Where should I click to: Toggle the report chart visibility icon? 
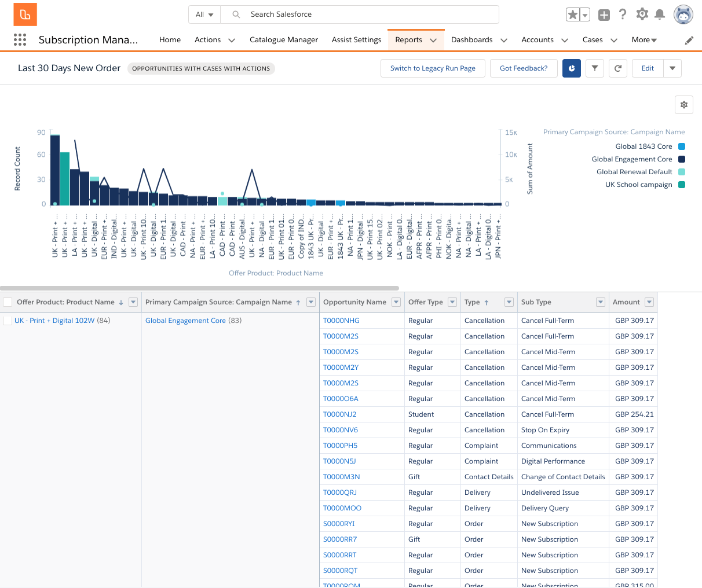572,68
